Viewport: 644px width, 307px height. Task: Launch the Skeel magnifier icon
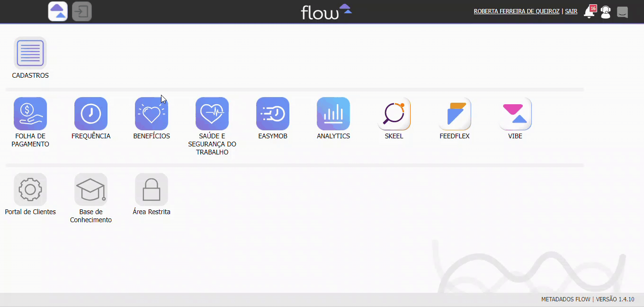coord(394,114)
